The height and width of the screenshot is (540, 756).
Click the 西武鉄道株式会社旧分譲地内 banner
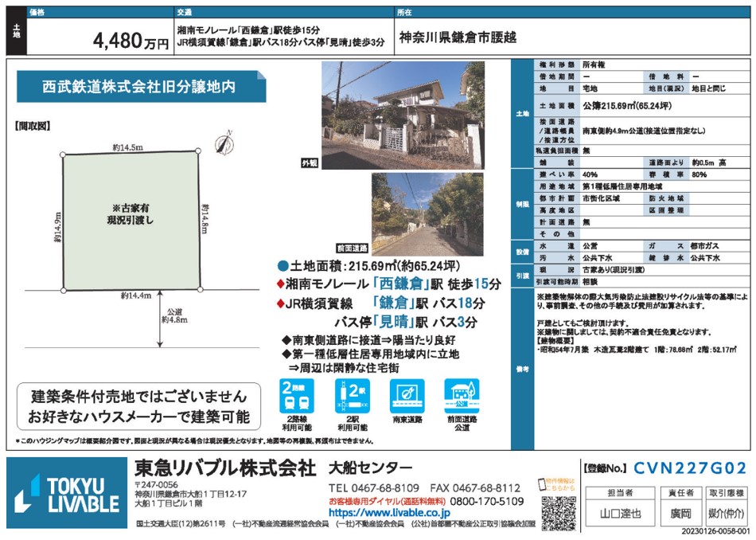click(138, 87)
